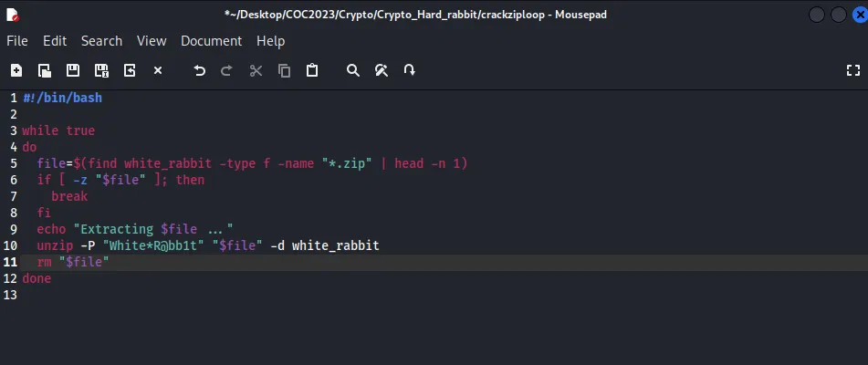The width and height of the screenshot is (868, 365).
Task: Close the Mousepad window
Action: [860, 15]
